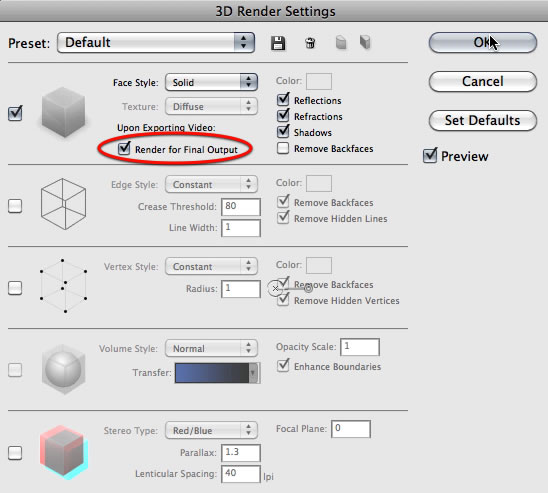548x493 pixels.
Task: Click the dark gray cube icon in preset row
Action: point(365,43)
